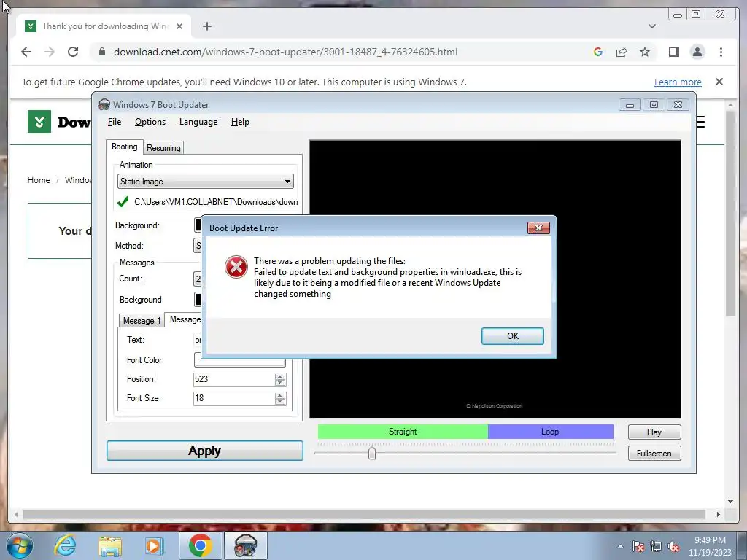Select the Message 1 tab
The height and width of the screenshot is (560, 747).
(142, 321)
